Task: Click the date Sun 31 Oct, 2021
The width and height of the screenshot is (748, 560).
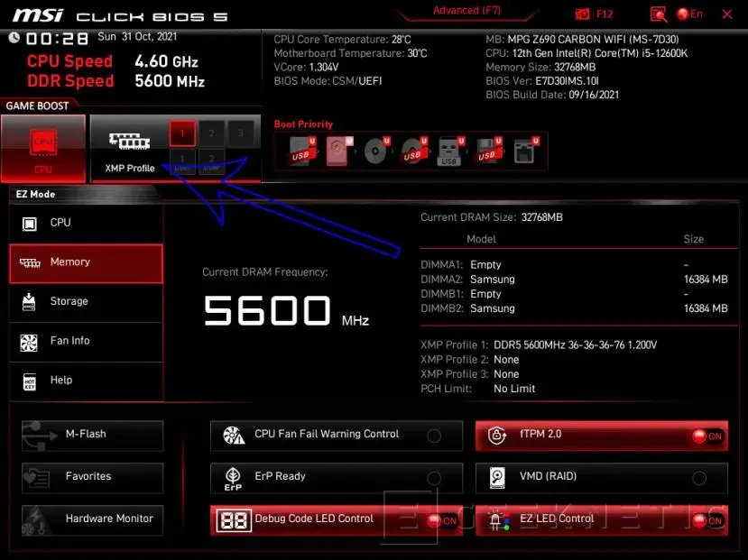Action: (x=137, y=37)
